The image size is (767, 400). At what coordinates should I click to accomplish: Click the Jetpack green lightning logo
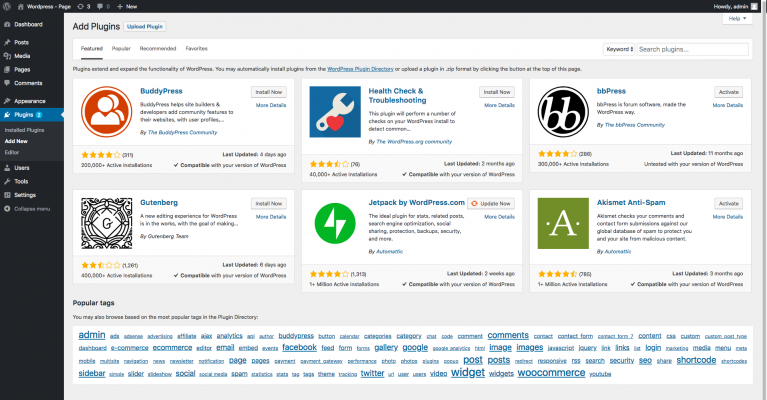tap(335, 223)
